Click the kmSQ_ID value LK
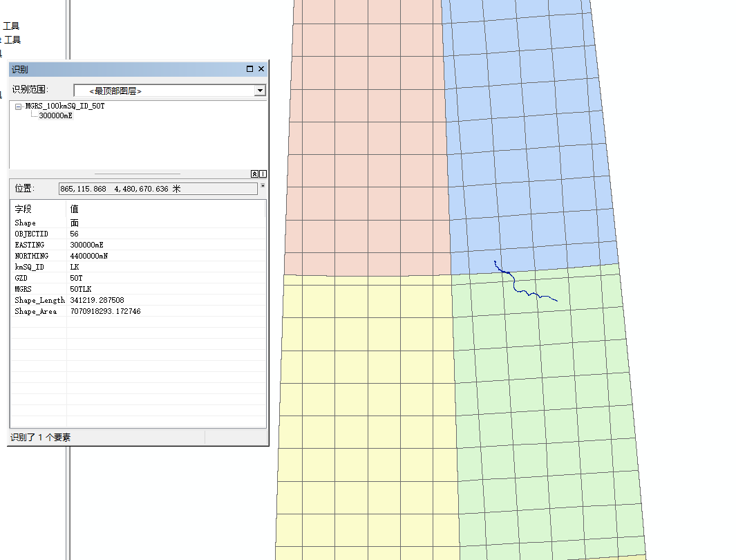 75,267
